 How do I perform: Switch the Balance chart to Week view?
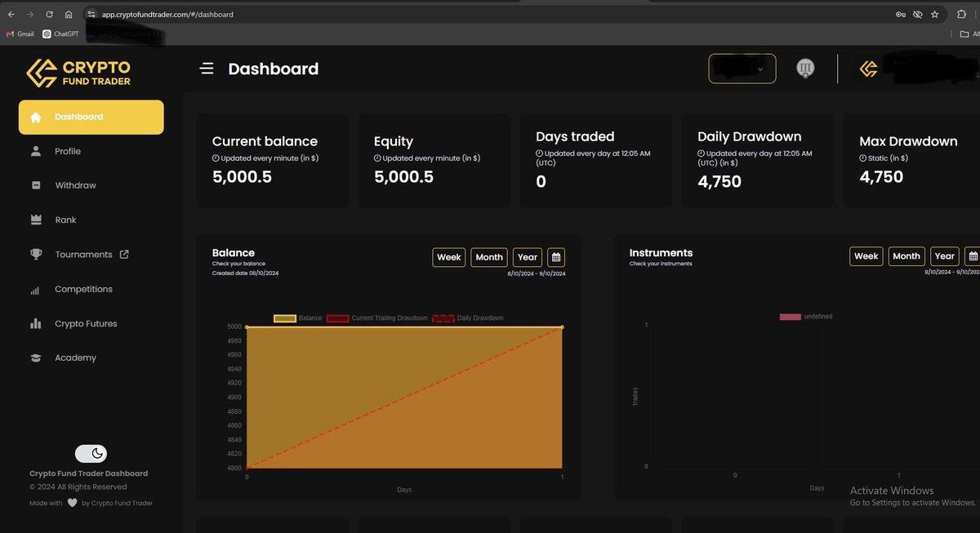pos(448,256)
